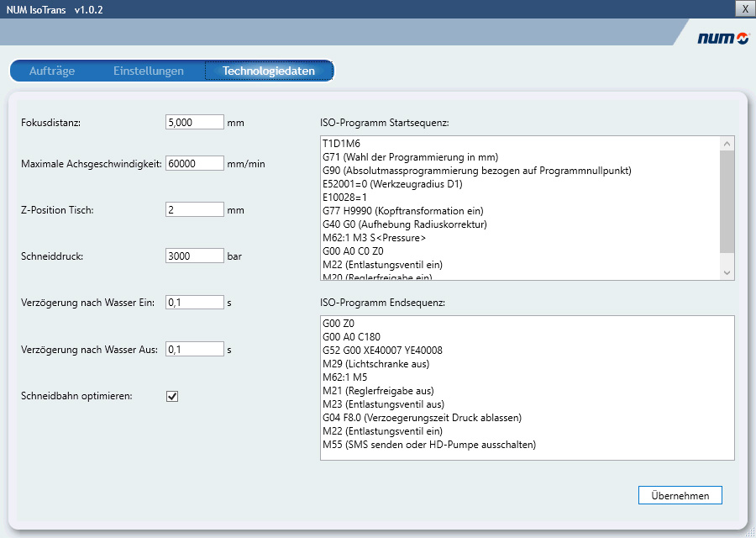Click the Startsequenz line 'M22 (Entlastungsventil ein)'
The height and width of the screenshot is (538, 756).
pos(382,265)
